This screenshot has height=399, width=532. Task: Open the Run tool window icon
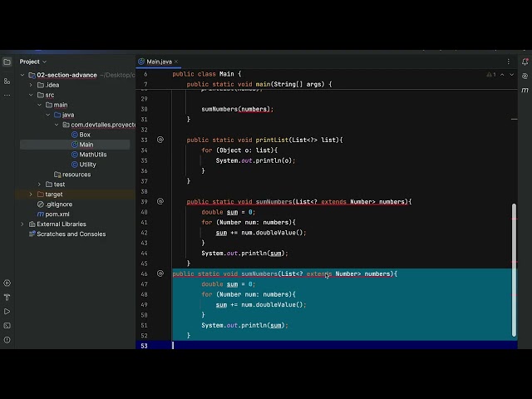tap(7, 312)
